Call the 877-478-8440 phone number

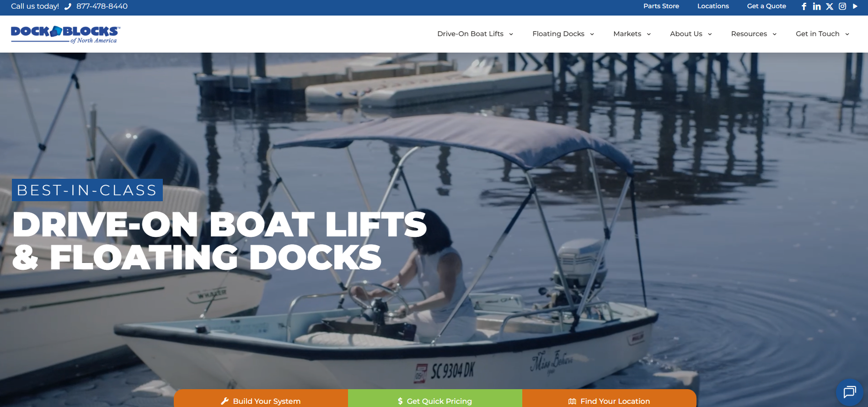[102, 6]
